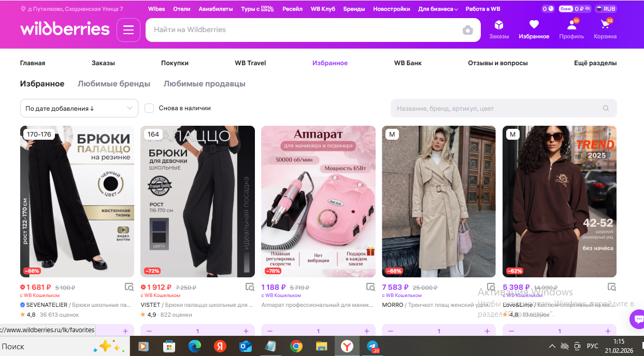Viewport: 644px width, 356px height.
Task: Open the pink manicure Аппарат product image
Action: pyautogui.click(x=318, y=202)
